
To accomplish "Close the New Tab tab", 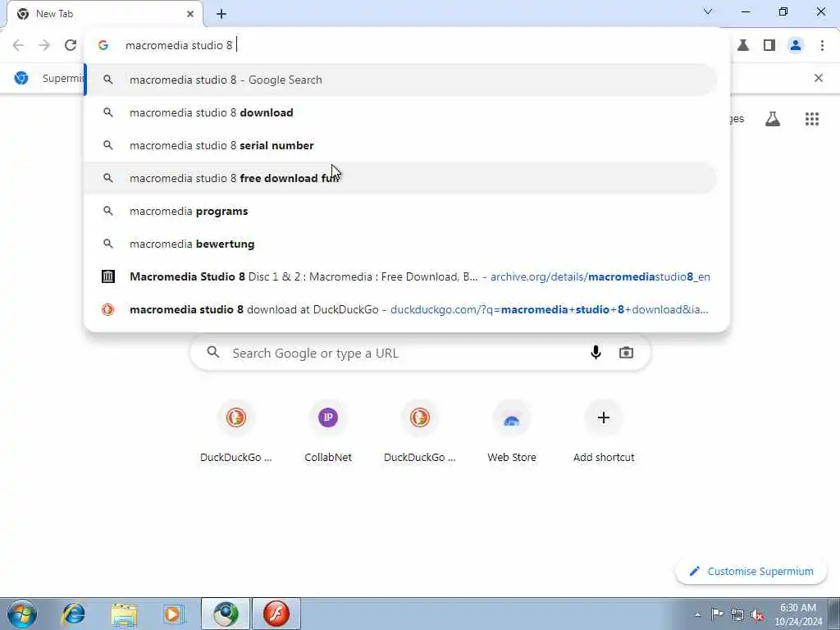I will 190,14.
